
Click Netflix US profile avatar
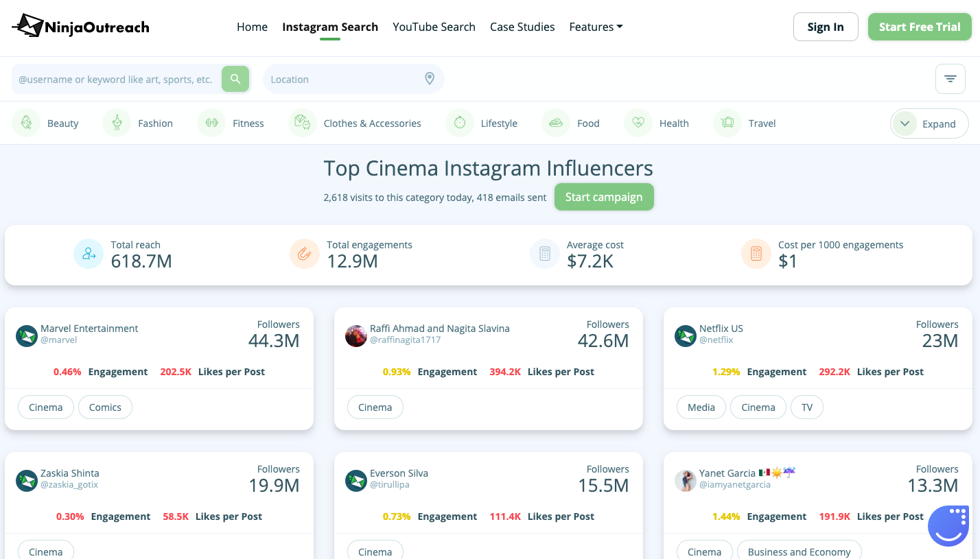pyautogui.click(x=686, y=336)
